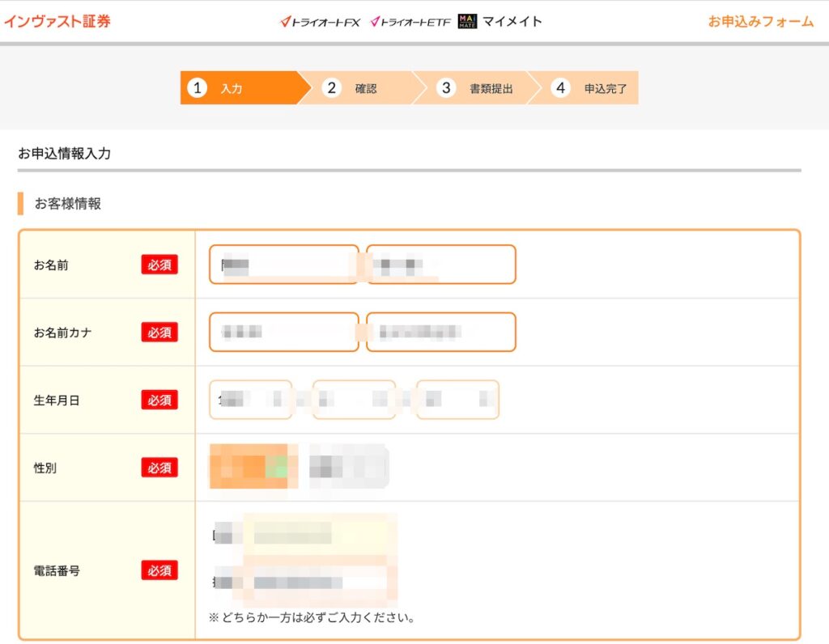Open the birth day dropdown in 生年月日
Image resolution: width=829 pixels, height=644 pixels.
pos(457,400)
